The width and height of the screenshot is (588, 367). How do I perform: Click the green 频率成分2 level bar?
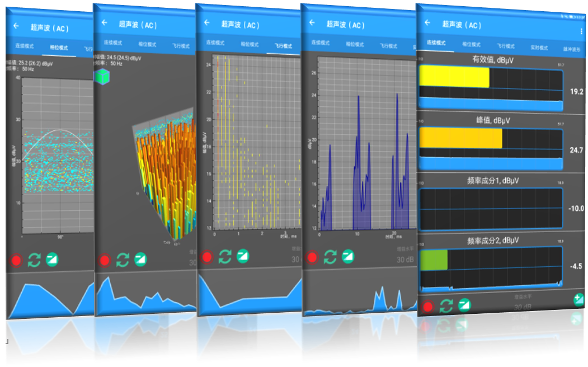pos(434,261)
